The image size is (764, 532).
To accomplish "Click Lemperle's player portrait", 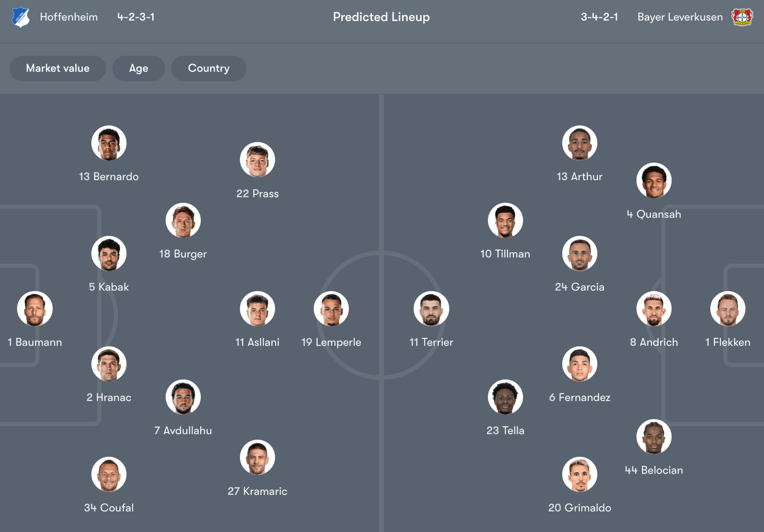I will click(331, 308).
